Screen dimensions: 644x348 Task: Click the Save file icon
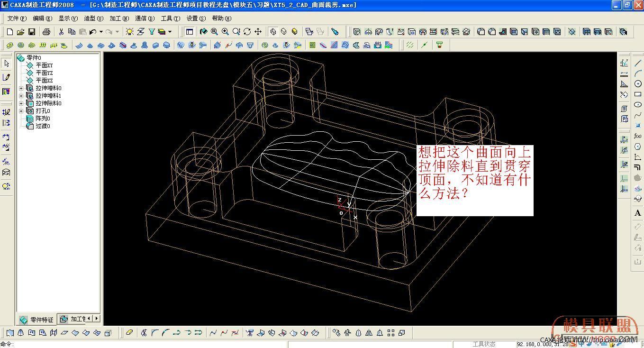click(x=32, y=32)
